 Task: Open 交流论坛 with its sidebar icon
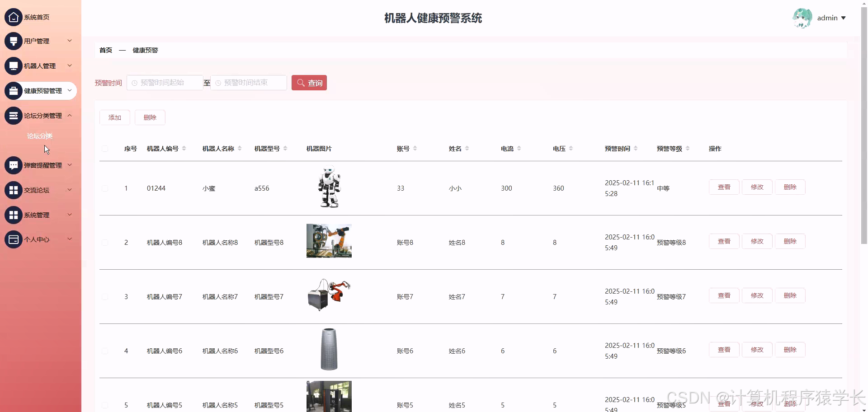pyautogui.click(x=13, y=190)
